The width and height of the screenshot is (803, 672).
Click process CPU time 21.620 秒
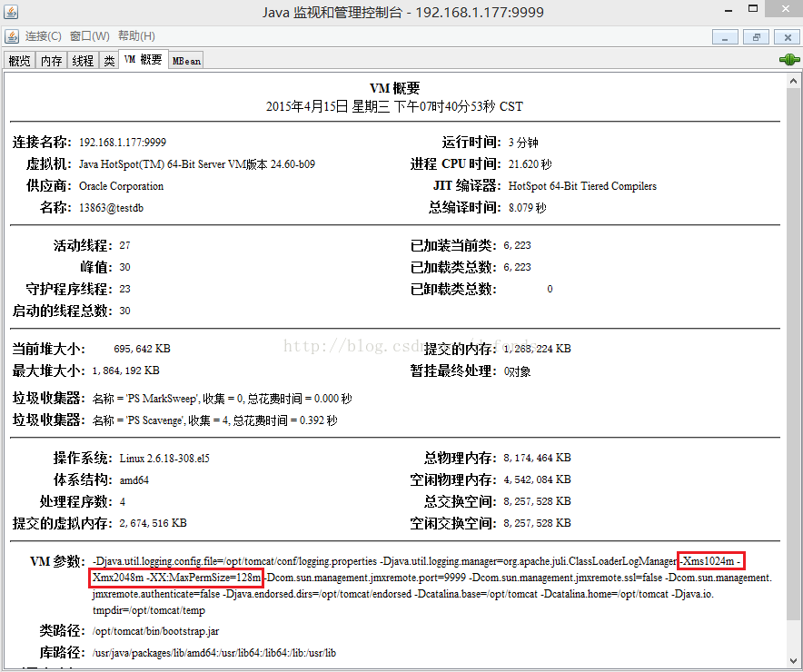click(530, 164)
